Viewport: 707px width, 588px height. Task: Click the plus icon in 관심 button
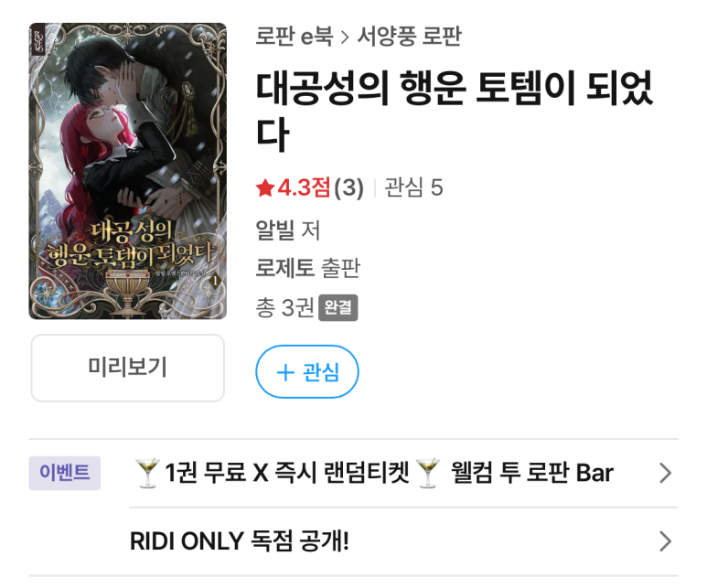click(285, 373)
